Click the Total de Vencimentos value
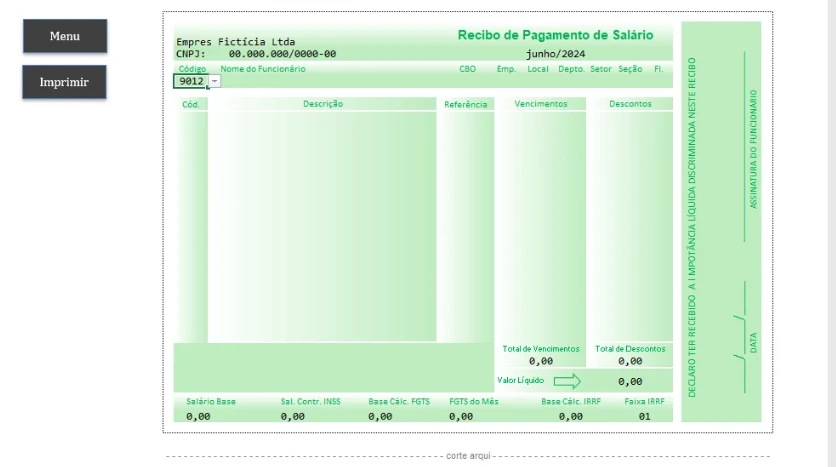 pos(540,361)
